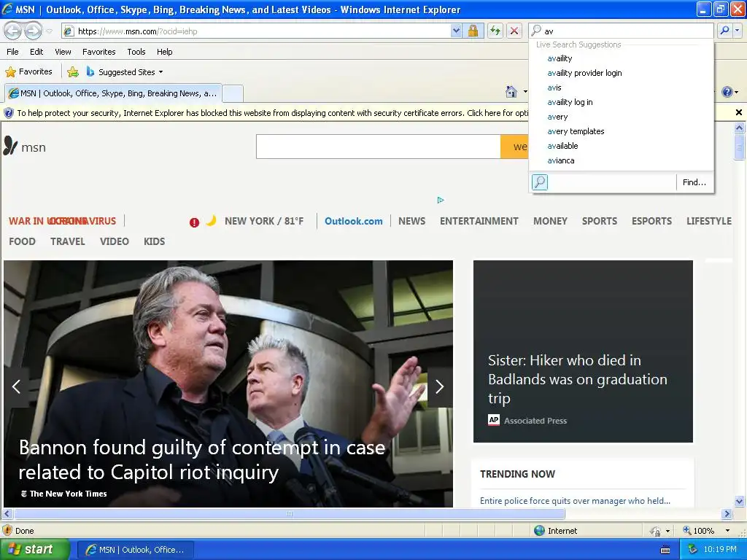Viewport: 747px width, 560px height.
Task: Open the Badlands hiker story card
Action: tap(583, 351)
